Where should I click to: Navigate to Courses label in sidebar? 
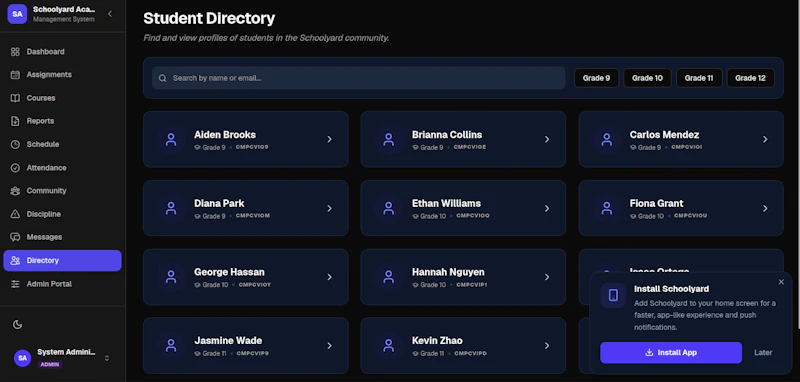[x=41, y=98]
